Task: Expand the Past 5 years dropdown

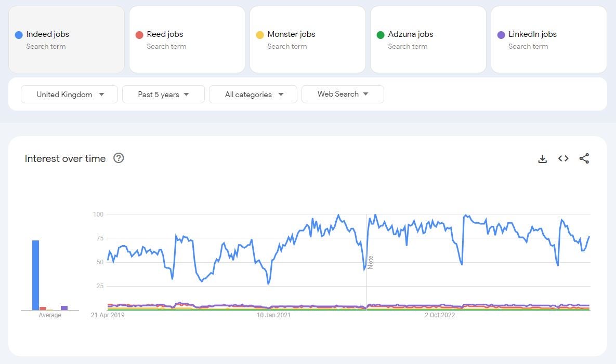Action: click(163, 95)
